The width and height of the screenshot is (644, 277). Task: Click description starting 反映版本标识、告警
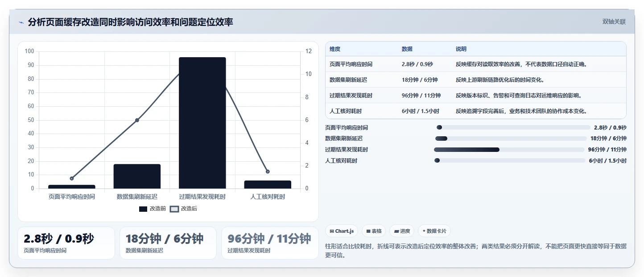519,96
